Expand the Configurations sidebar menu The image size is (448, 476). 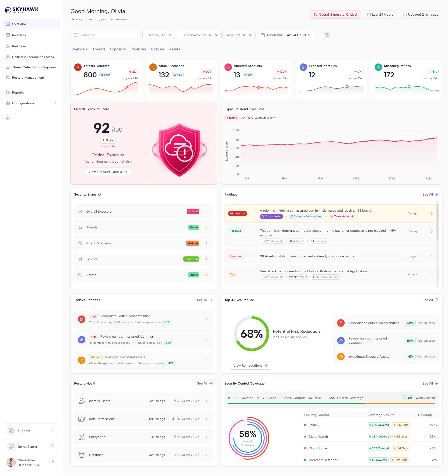(31, 103)
